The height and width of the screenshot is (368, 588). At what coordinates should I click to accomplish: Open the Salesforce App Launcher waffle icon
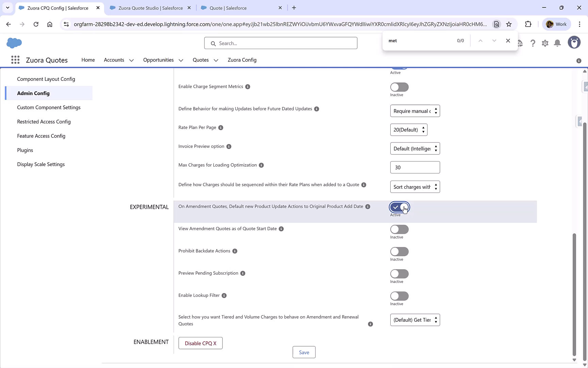[15, 60]
